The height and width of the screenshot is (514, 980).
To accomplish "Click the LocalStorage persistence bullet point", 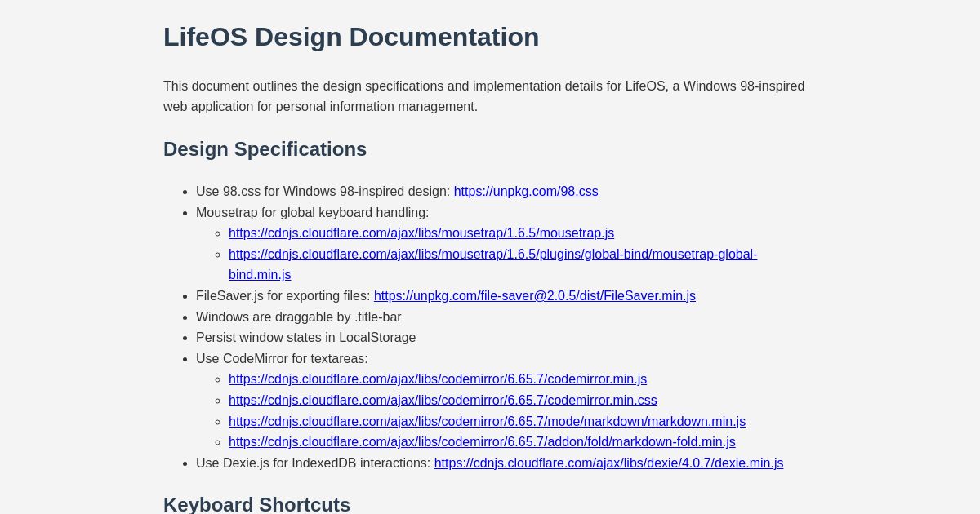I will click(x=306, y=337).
